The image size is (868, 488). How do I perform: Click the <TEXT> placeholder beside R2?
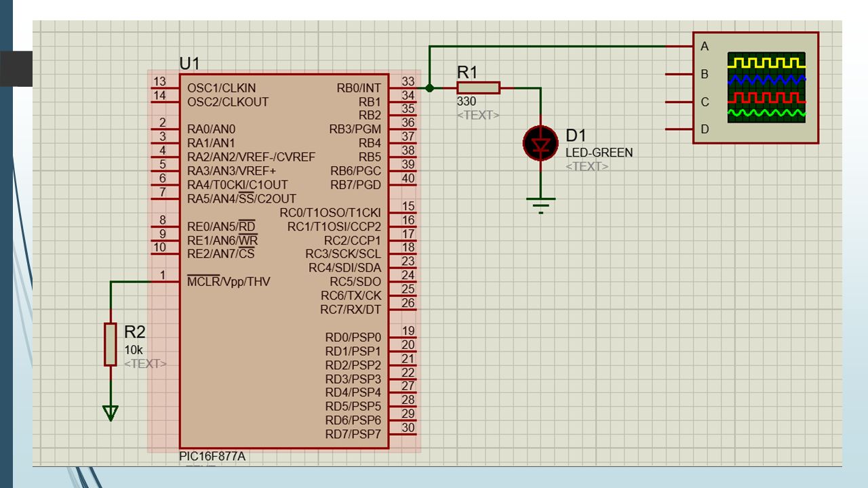point(145,364)
